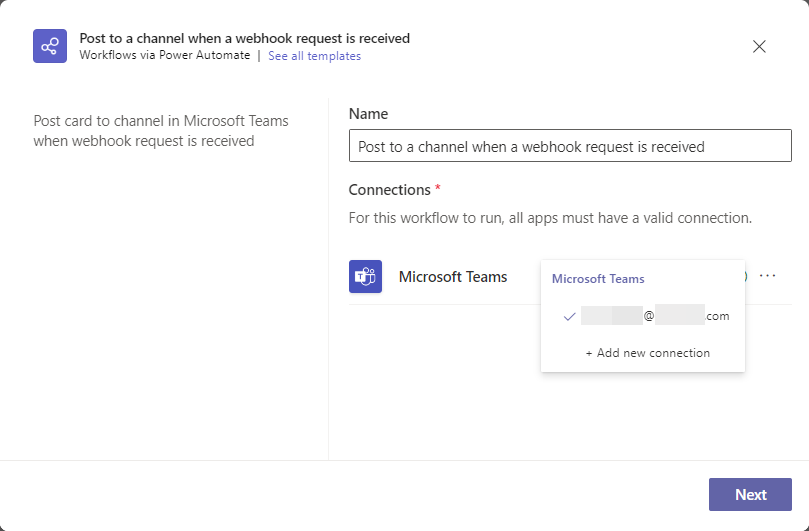
Task: Click the checkmark beside the selected account
Action: coord(570,316)
